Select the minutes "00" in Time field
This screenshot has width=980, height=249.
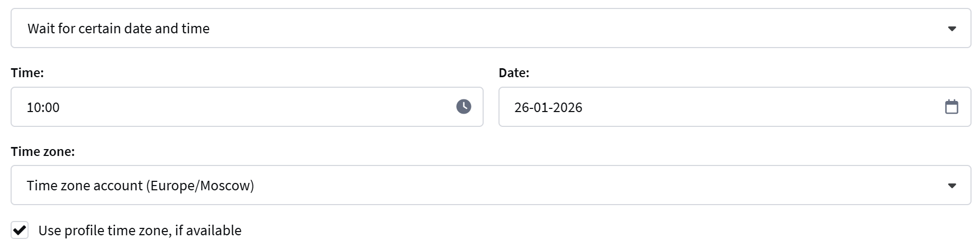tap(52, 107)
